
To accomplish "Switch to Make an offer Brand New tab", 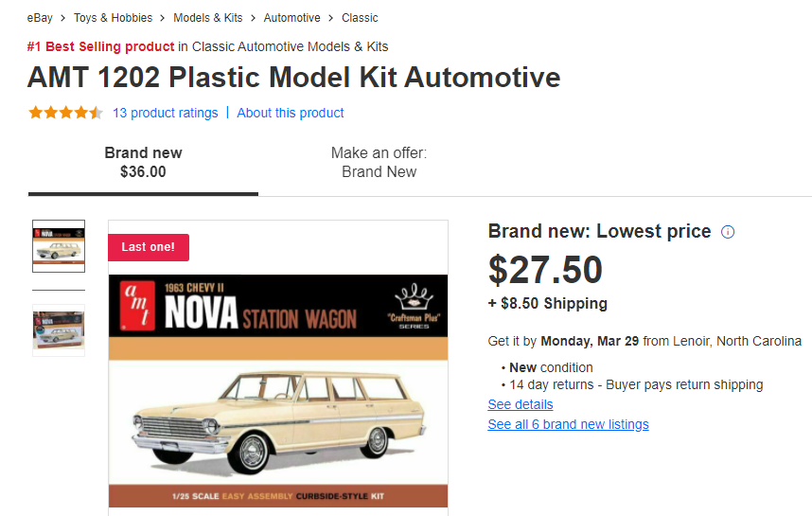I will (380, 162).
